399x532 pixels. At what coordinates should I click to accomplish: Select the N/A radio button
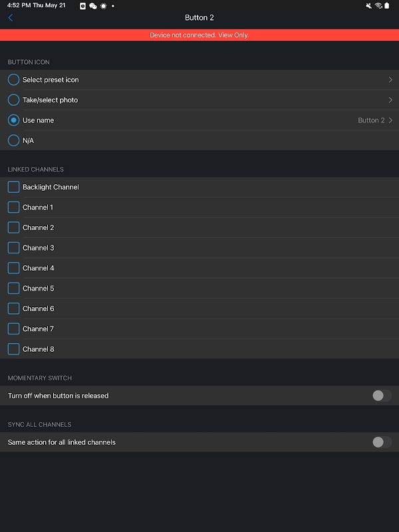point(13,140)
